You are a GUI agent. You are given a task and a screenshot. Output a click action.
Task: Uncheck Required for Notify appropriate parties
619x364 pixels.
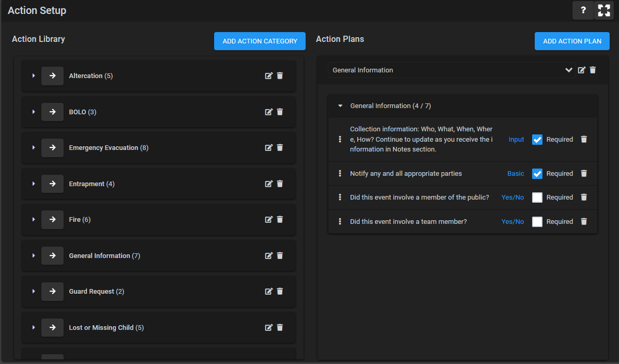coord(537,174)
